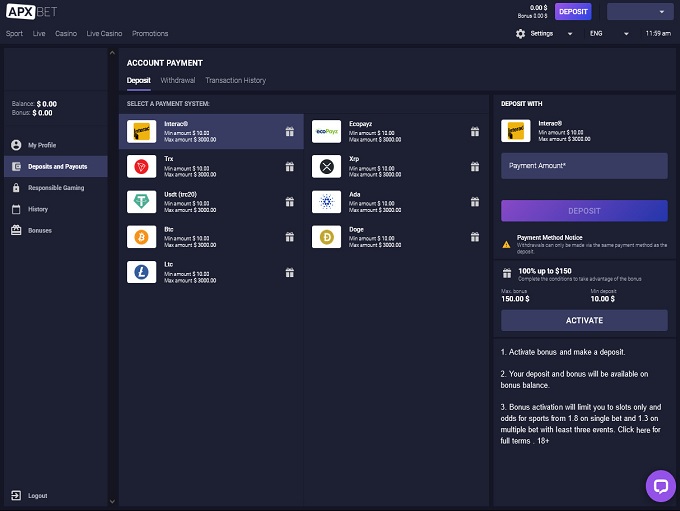Image resolution: width=680 pixels, height=511 pixels.
Task: Switch to the Withdrawal tab
Action: coord(178,80)
